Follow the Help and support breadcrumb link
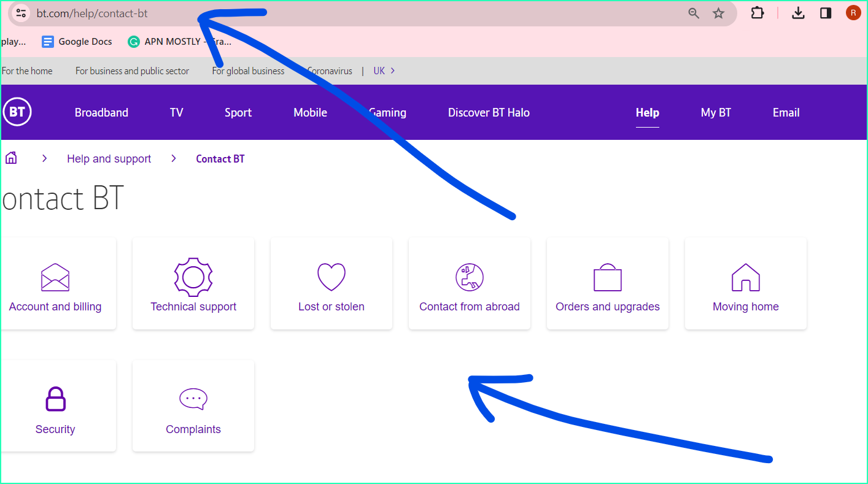 pyautogui.click(x=108, y=158)
